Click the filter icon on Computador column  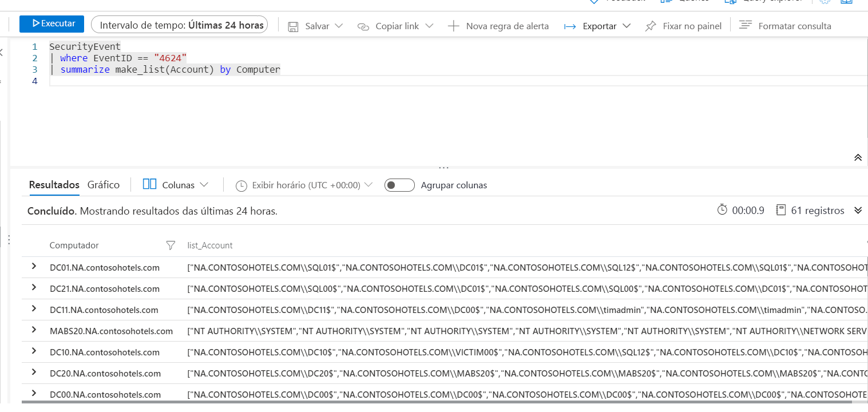point(170,245)
